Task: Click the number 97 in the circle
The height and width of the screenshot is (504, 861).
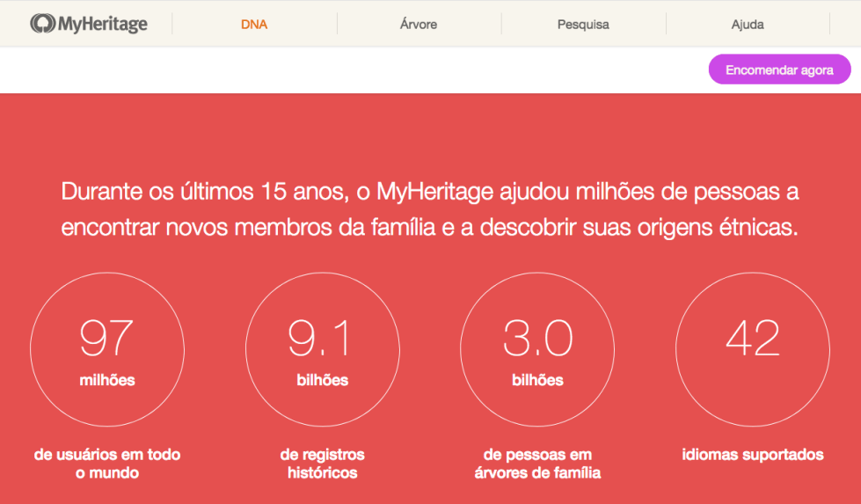Action: click(x=106, y=338)
